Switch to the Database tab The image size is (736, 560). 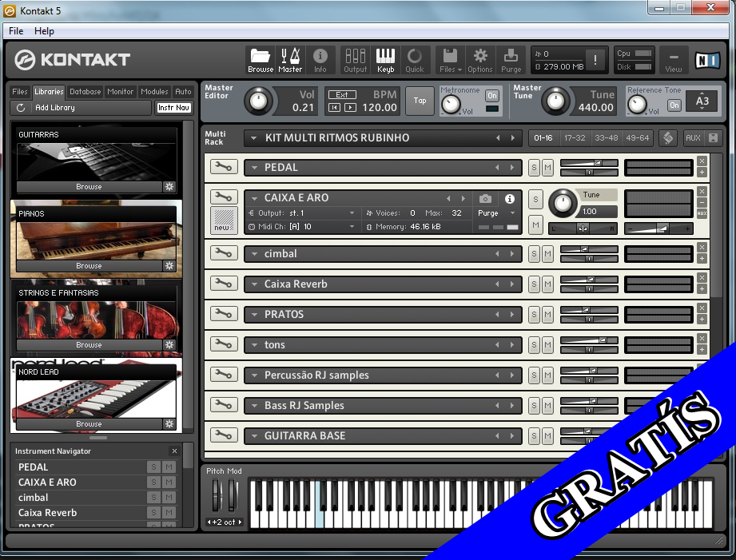coord(85,92)
